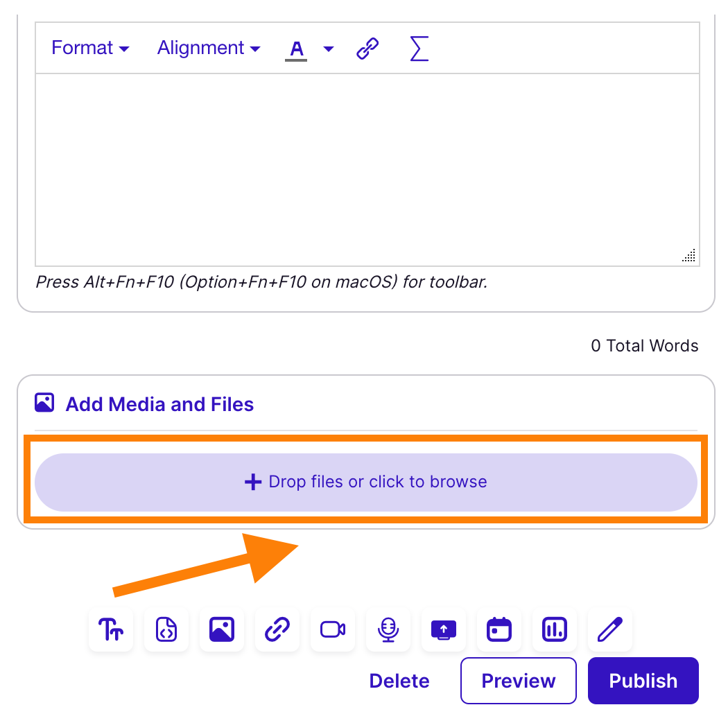The width and height of the screenshot is (728, 714).
Task: Click the text component icon
Action: (x=111, y=629)
